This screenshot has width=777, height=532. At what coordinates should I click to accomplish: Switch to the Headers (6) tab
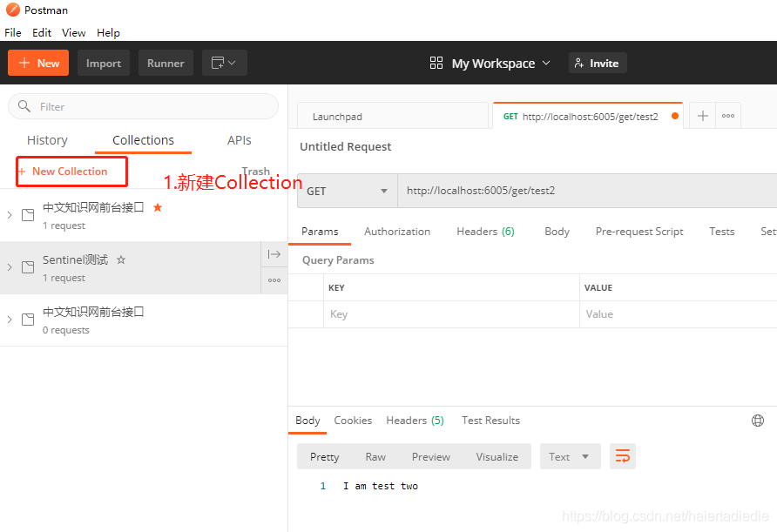click(x=485, y=232)
